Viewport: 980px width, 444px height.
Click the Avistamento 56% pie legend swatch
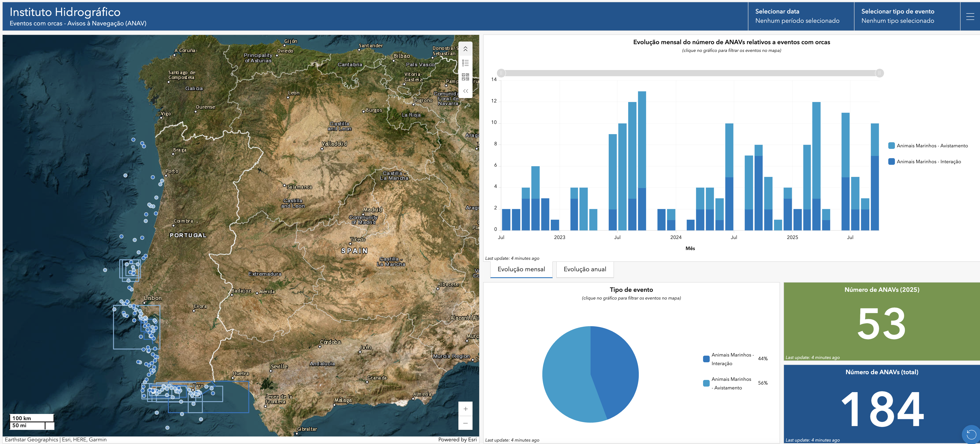[x=706, y=383]
